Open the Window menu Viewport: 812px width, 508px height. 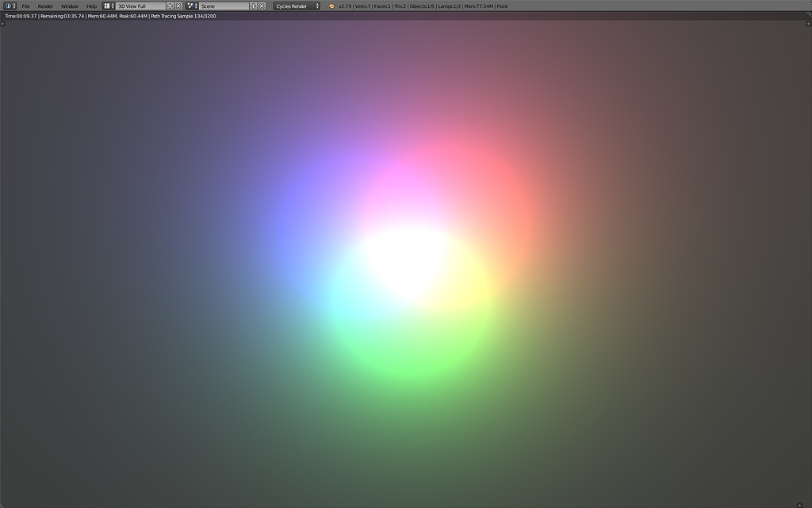coord(70,6)
